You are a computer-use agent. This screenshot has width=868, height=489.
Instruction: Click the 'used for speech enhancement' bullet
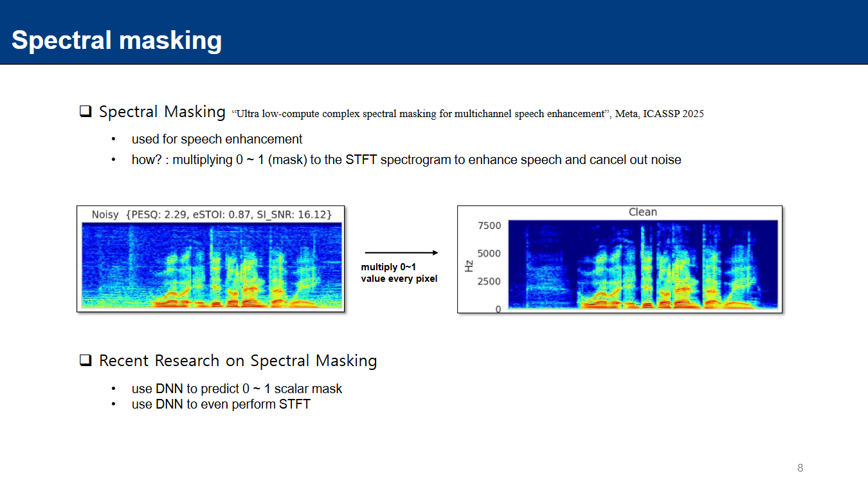click(x=217, y=139)
